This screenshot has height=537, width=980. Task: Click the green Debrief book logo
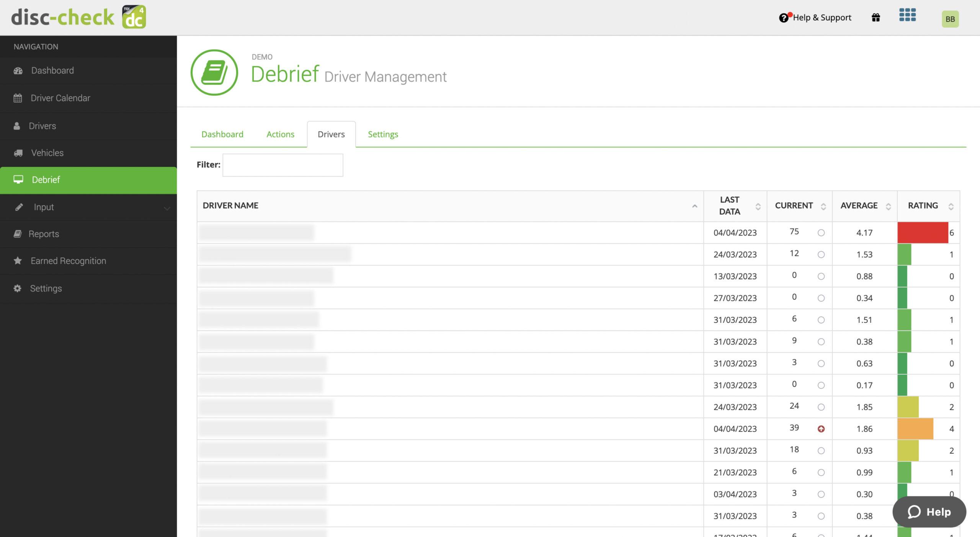click(x=214, y=72)
